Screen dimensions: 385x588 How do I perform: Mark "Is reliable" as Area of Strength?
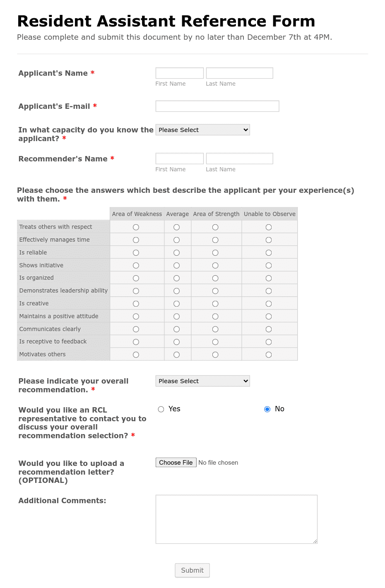215,252
